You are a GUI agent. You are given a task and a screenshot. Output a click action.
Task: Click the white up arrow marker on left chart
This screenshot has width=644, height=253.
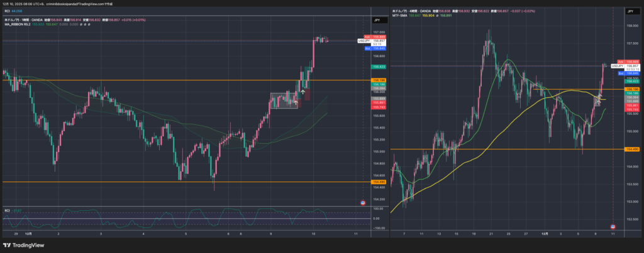click(x=303, y=92)
